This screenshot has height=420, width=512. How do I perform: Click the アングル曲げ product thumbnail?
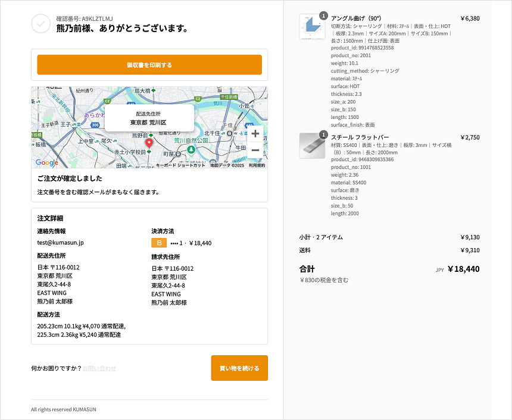click(311, 26)
